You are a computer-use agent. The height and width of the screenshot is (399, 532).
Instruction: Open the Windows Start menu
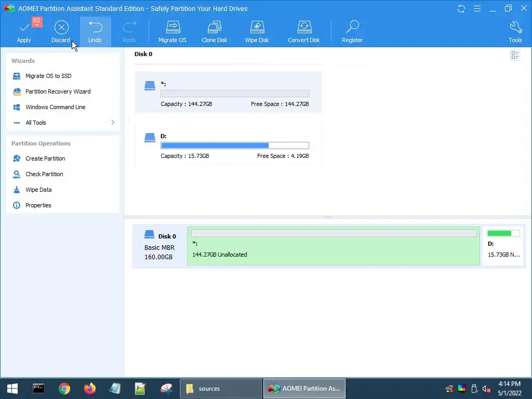click(12, 389)
